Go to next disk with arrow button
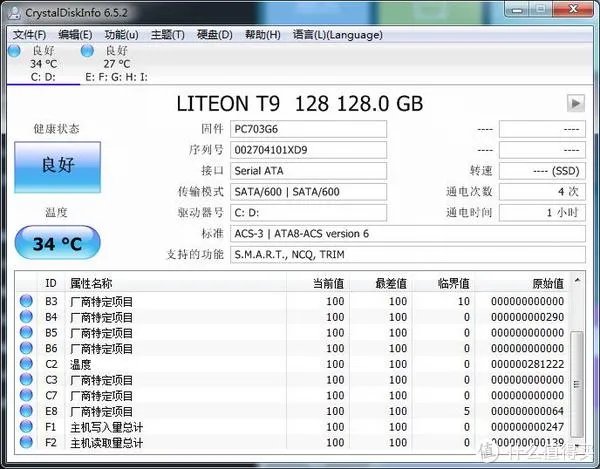600x469 pixels. click(x=576, y=103)
